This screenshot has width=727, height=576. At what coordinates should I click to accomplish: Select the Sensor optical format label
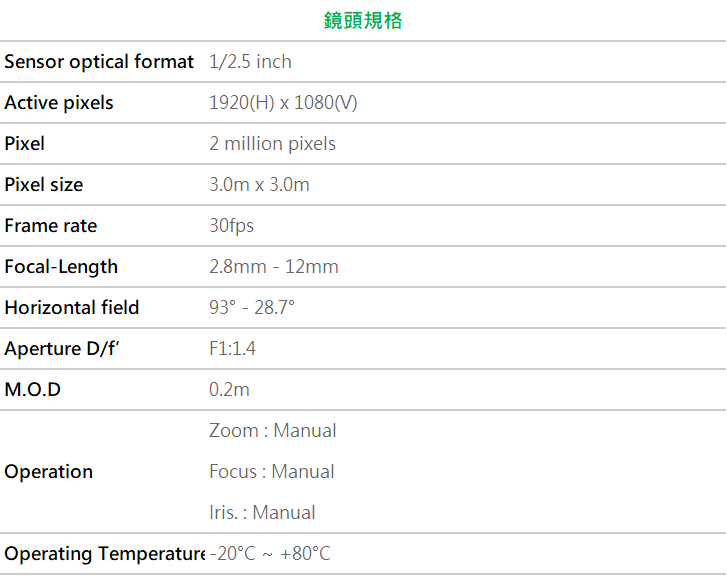[99, 62]
